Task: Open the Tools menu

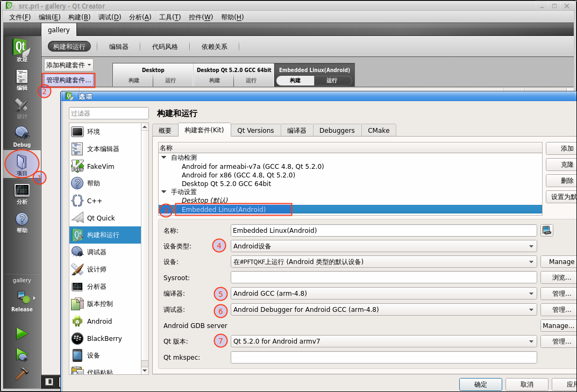Action: coord(169,17)
